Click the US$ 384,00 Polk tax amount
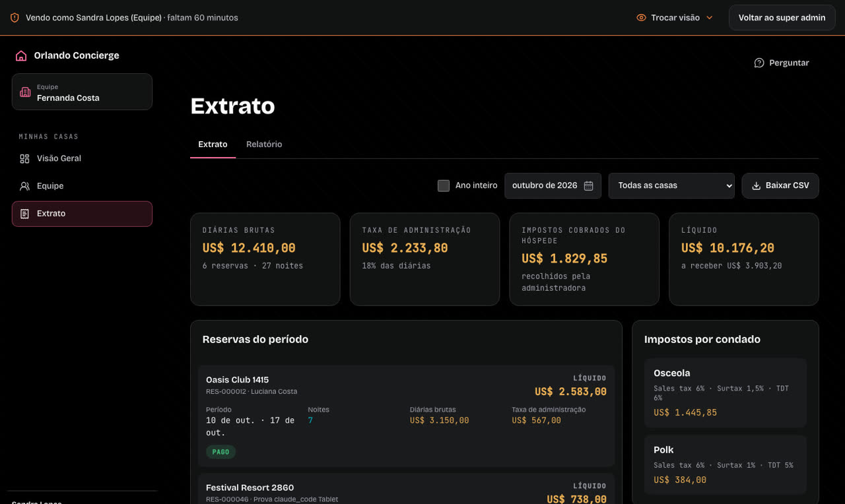The height and width of the screenshot is (504, 845). tap(680, 480)
